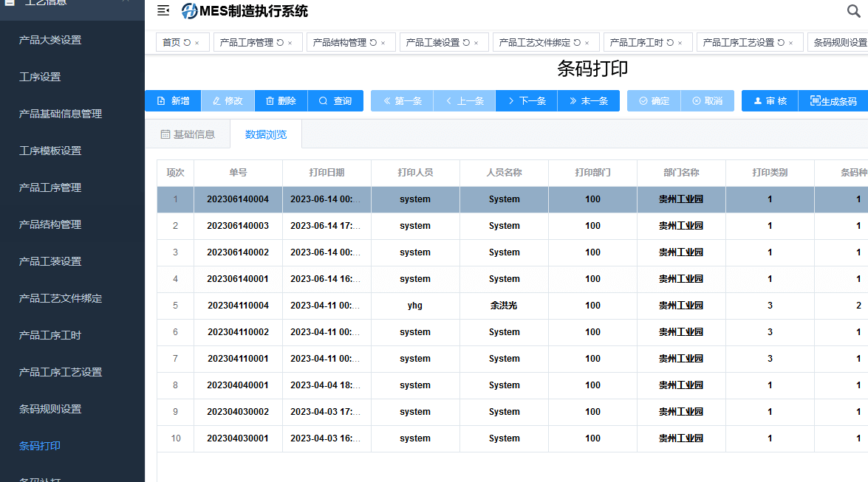The image size is (868, 482).
Task: Close the 产品工序工艺设置 tab
Action: point(791,43)
